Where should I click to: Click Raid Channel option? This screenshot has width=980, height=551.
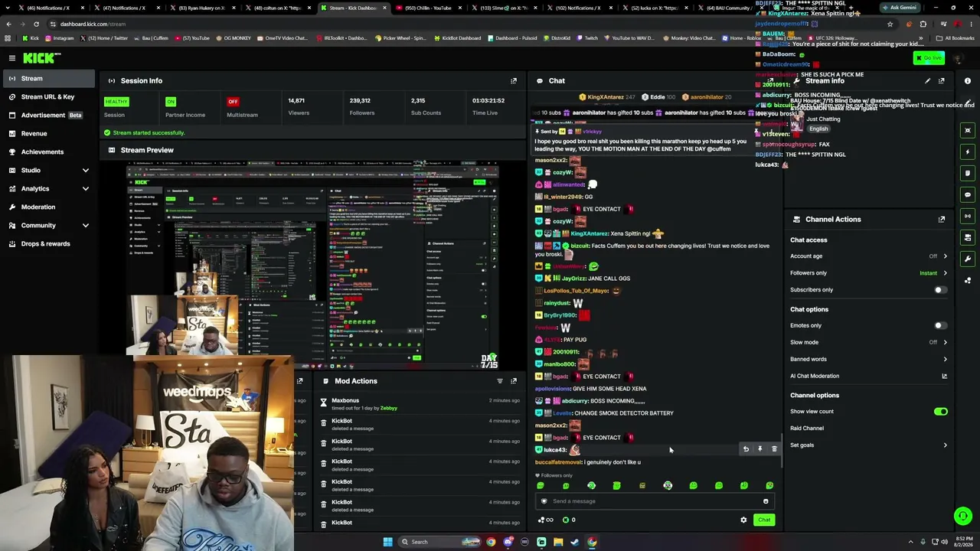click(807, 429)
